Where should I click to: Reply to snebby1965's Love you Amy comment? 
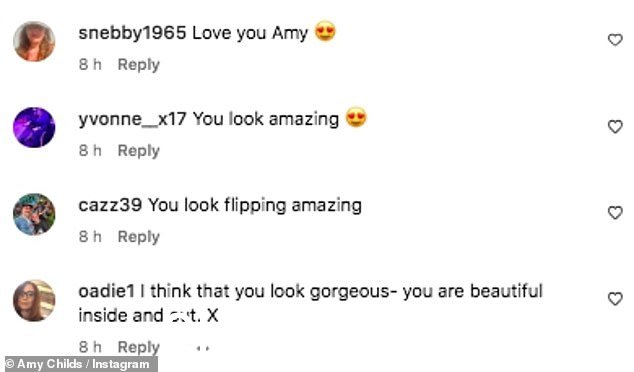[x=139, y=65]
